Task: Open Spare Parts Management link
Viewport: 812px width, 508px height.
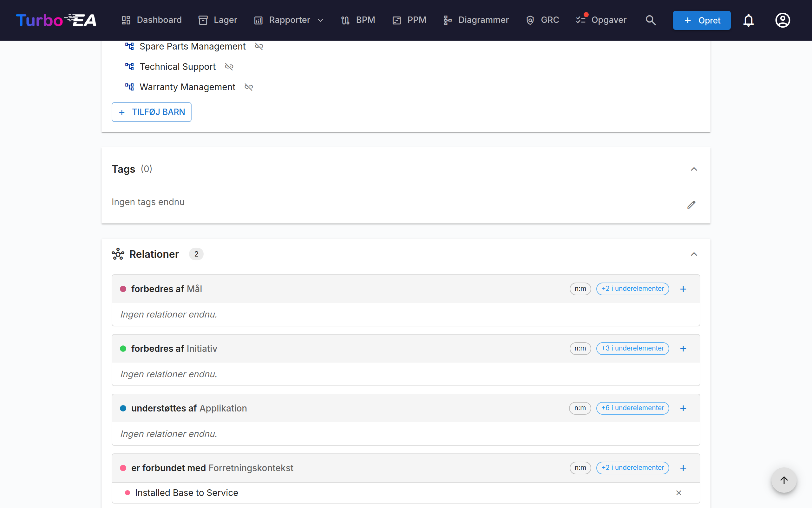Action: click(193, 46)
